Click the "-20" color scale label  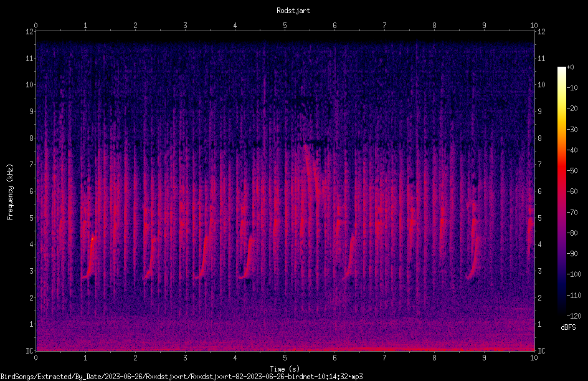click(572, 109)
